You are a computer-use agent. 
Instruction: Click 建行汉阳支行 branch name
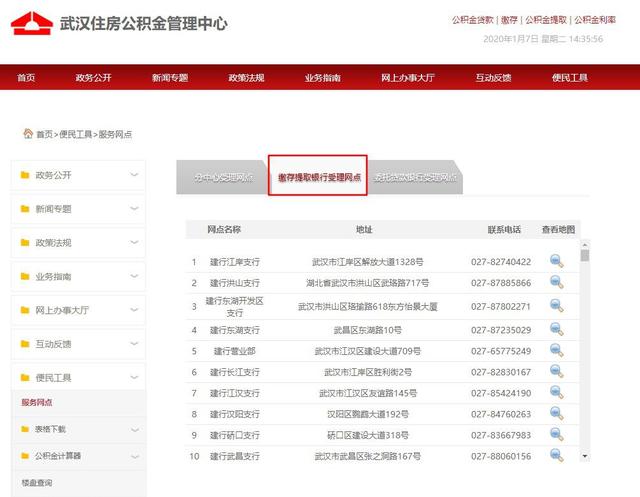pos(235,414)
